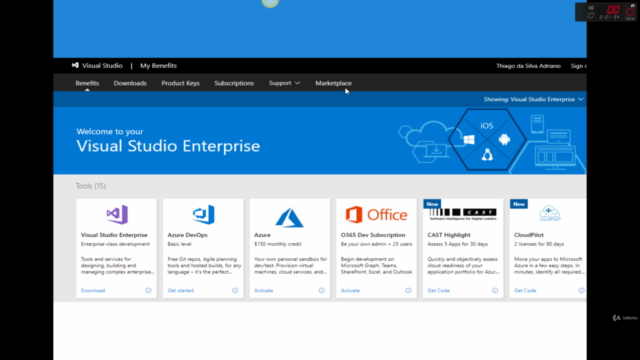
Task: Open info icon on Visual Studio Enterprise card
Action: pyautogui.click(x=148, y=290)
